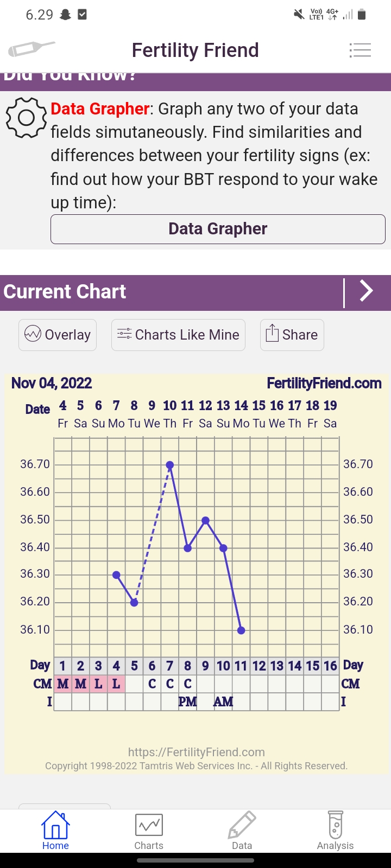Open the hamburger menu icon
This screenshot has height=868, width=391.
click(x=360, y=50)
